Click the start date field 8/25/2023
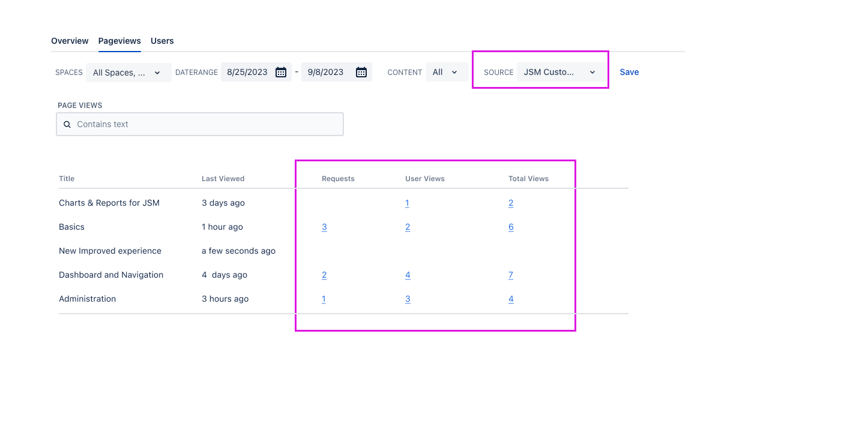Image resolution: width=868 pixels, height=427 pixels. (x=247, y=73)
